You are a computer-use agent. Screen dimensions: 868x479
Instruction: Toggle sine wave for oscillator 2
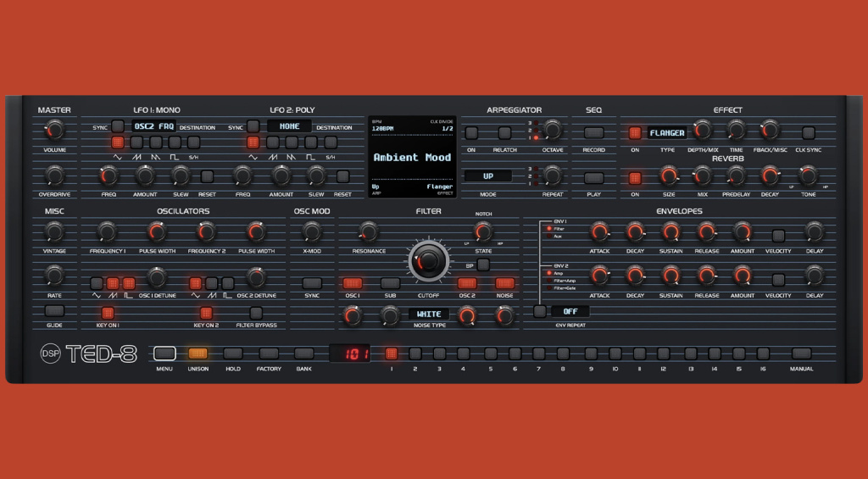(196, 283)
